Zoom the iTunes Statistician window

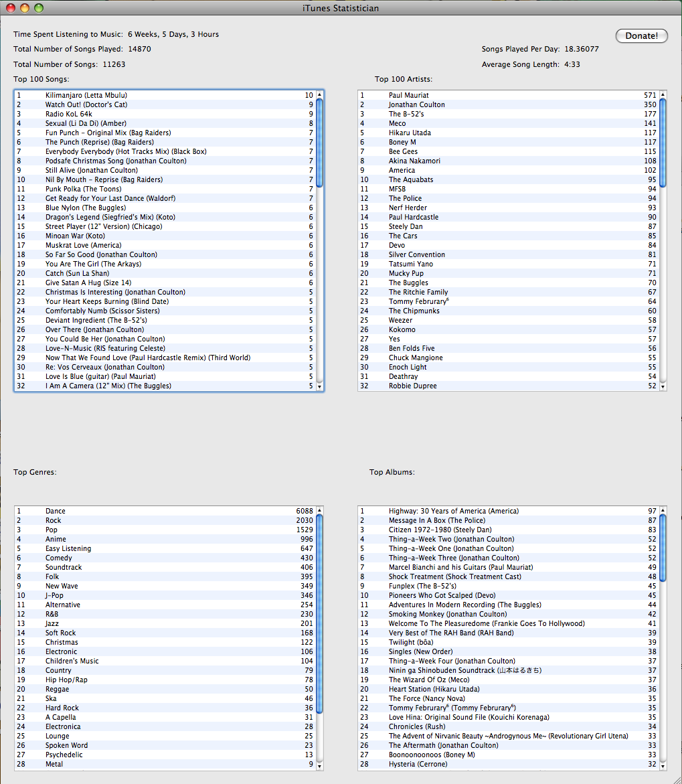pyautogui.click(x=39, y=8)
